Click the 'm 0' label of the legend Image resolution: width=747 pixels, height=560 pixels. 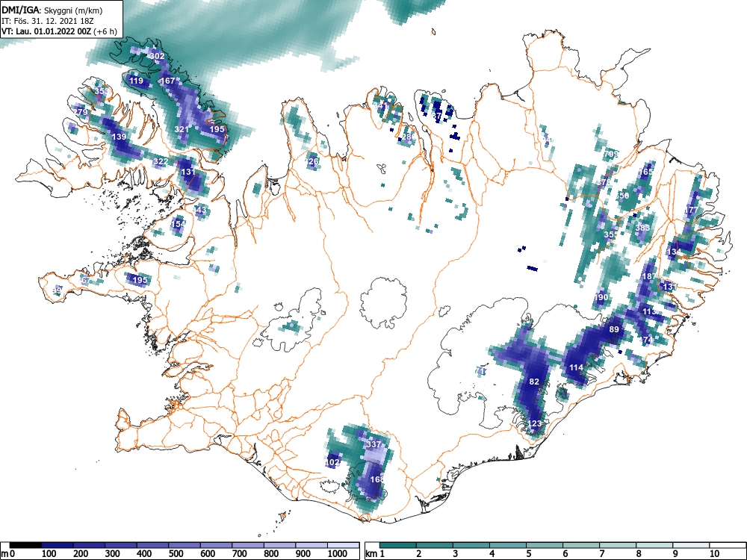8,554
